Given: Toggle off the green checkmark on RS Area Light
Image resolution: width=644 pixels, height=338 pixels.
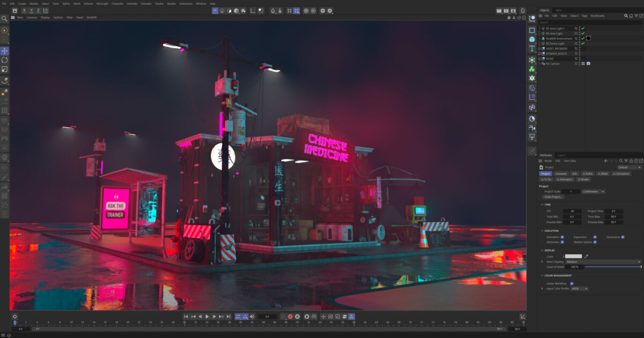Looking at the screenshot, I should pos(583,33).
